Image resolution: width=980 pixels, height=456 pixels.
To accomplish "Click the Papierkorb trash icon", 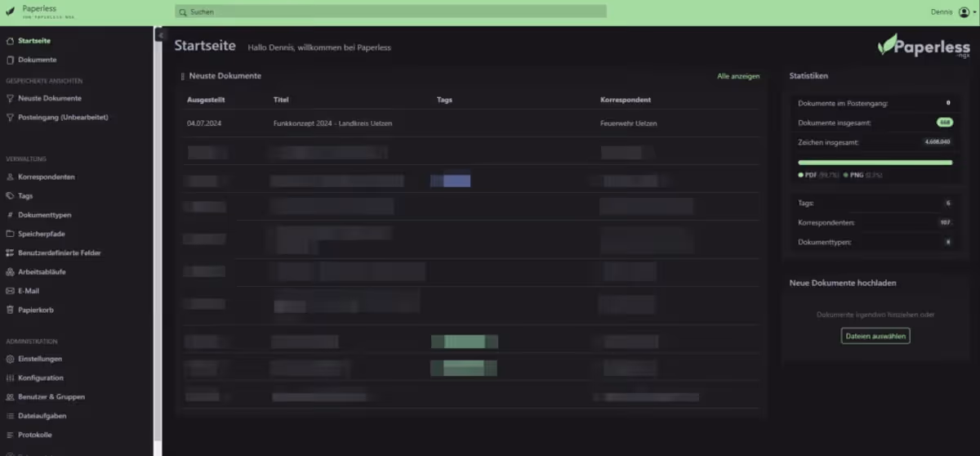I will (10, 311).
